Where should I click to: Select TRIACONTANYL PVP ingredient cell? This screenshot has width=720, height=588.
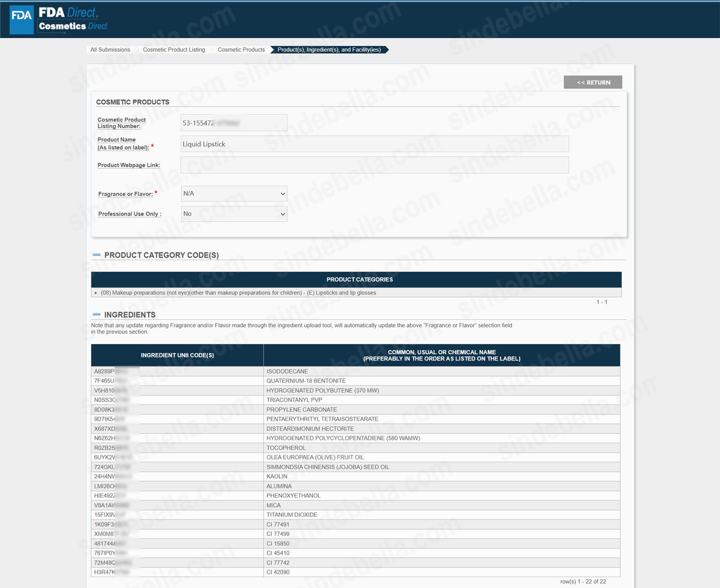click(442, 400)
